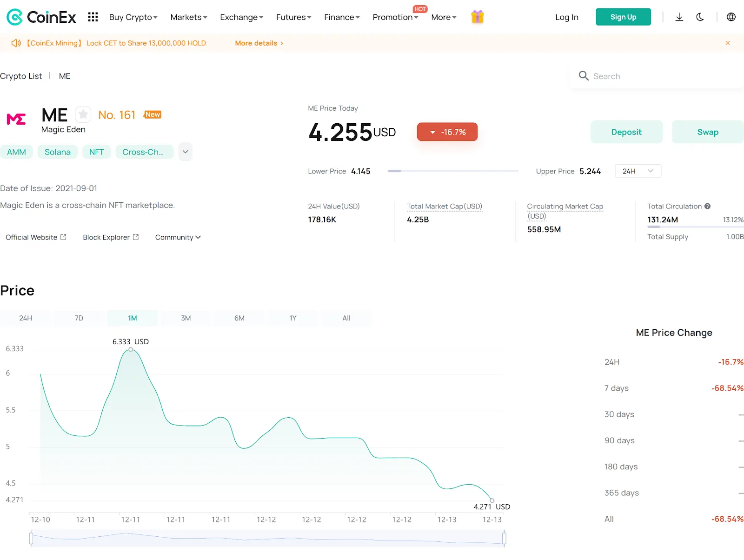Click the Log In link
The height and width of the screenshot is (560, 744).
coord(567,17)
